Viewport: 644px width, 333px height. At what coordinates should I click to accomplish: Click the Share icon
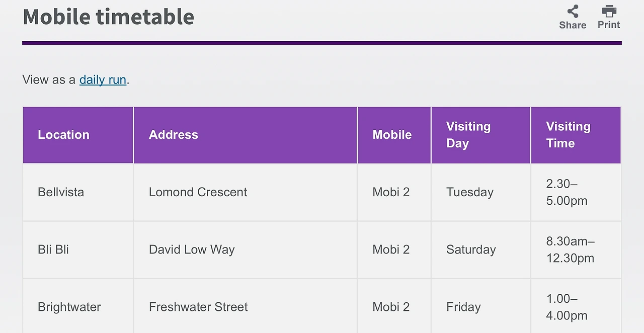573,12
